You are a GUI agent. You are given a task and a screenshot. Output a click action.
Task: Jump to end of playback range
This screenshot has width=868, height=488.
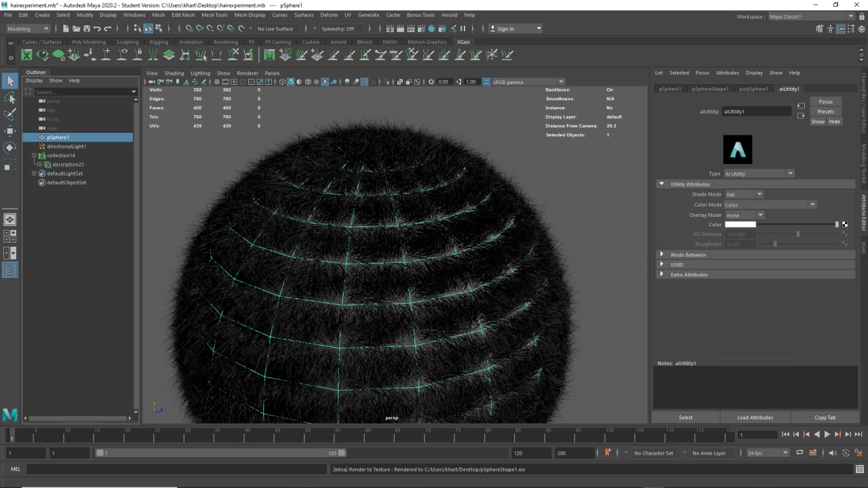pyautogui.click(x=859, y=434)
